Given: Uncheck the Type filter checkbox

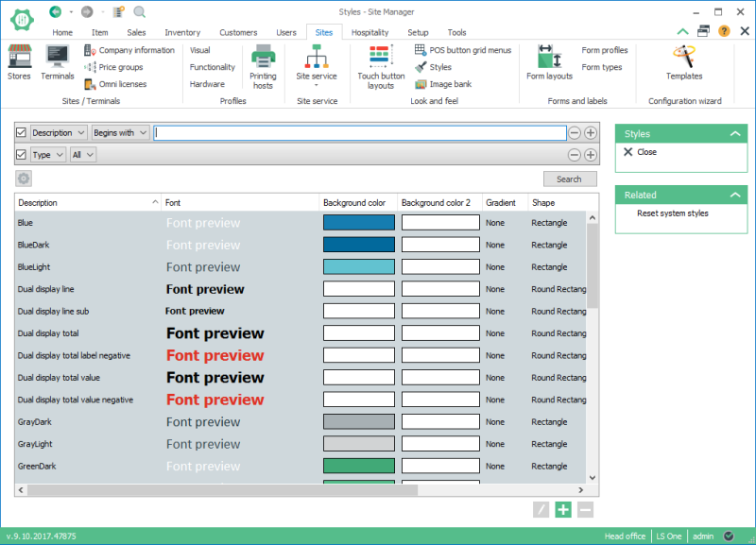Looking at the screenshot, I should click(x=22, y=155).
